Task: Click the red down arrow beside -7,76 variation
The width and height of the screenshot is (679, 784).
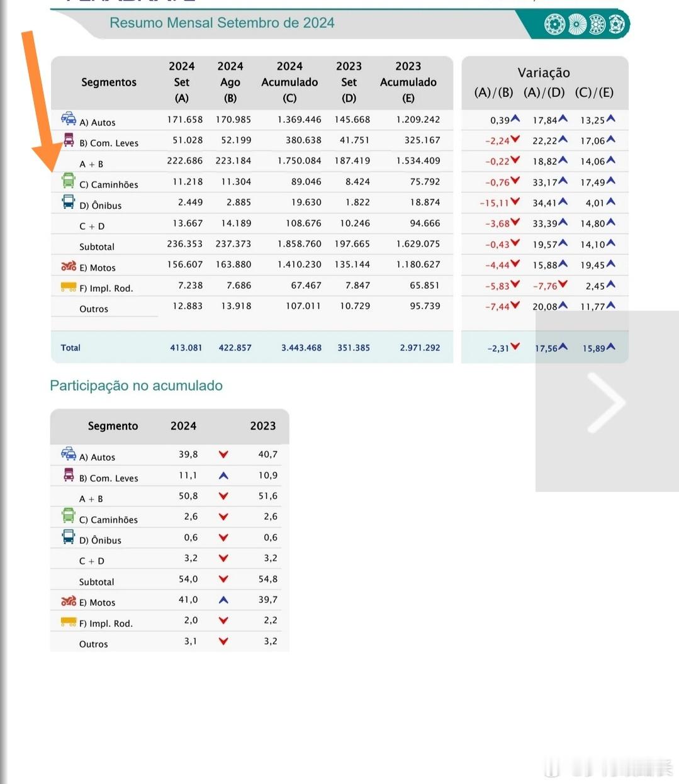Action: click(563, 284)
